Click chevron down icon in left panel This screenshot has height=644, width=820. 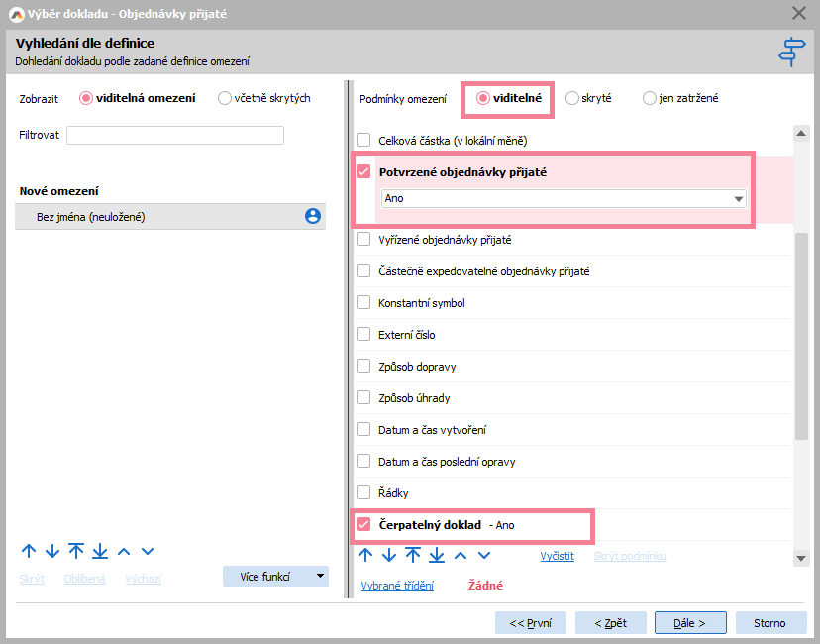tap(148, 551)
